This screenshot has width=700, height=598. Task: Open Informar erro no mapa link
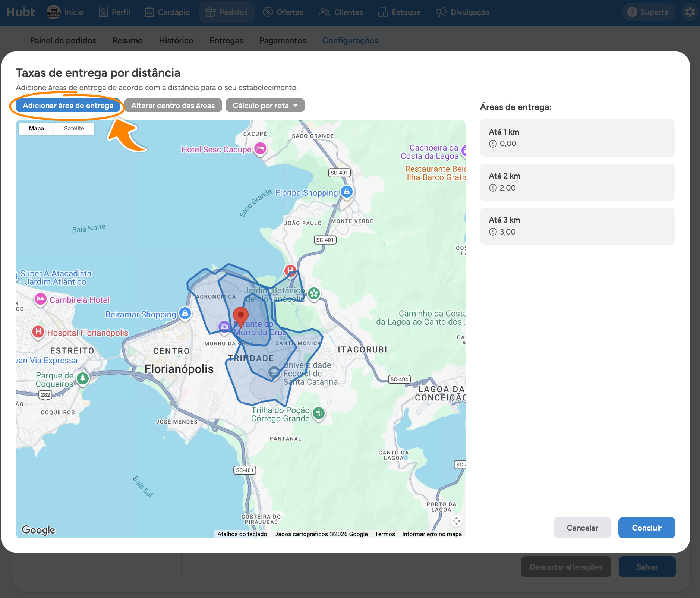432,534
